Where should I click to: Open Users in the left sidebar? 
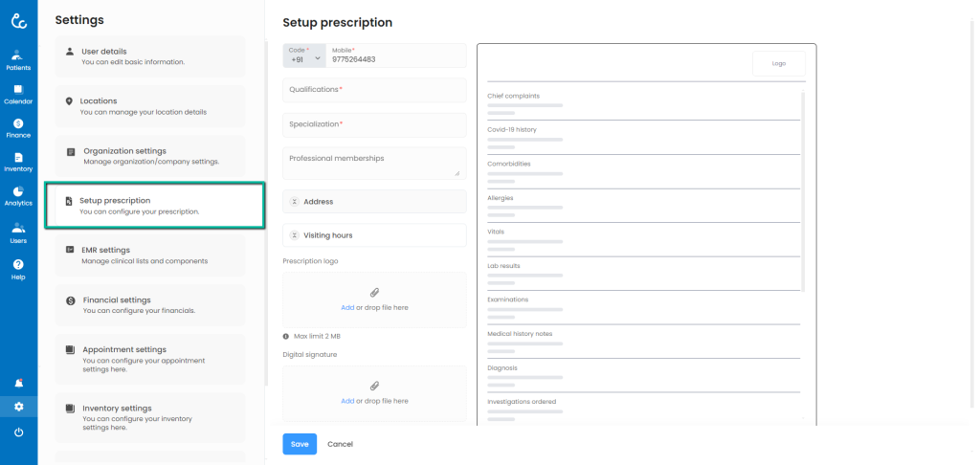18,232
